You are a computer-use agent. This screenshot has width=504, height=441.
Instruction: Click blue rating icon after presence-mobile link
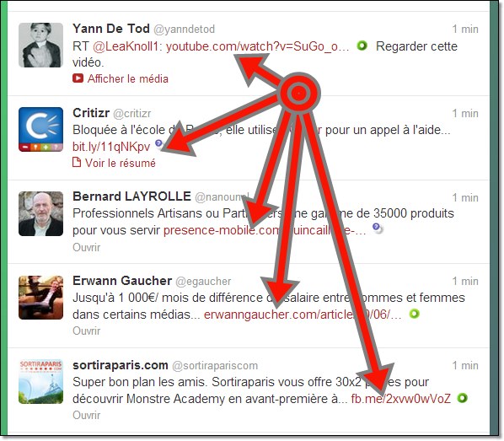378,228
